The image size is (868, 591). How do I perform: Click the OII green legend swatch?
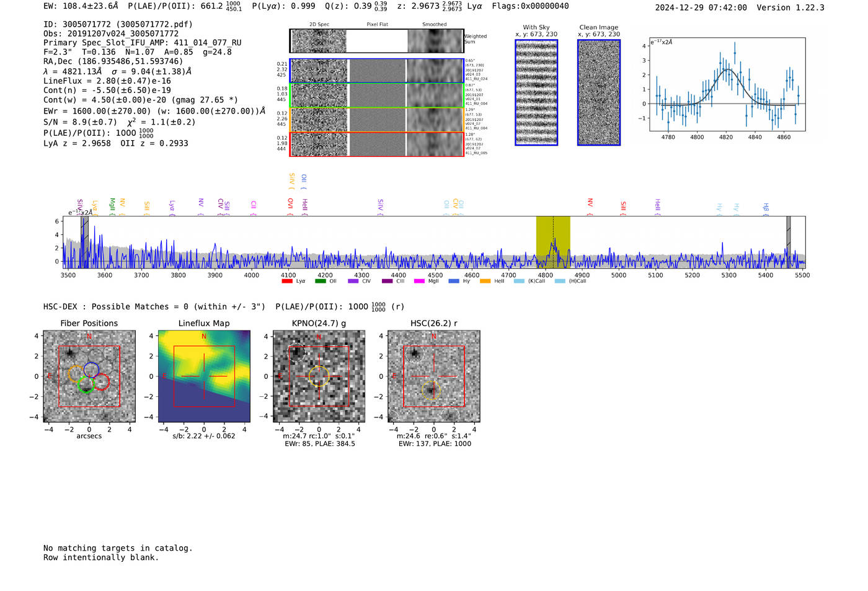pos(320,281)
